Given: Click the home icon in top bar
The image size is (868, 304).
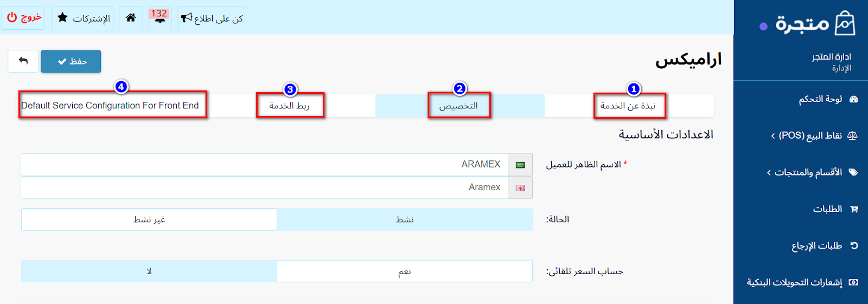Looking at the screenshot, I should 131,18.
